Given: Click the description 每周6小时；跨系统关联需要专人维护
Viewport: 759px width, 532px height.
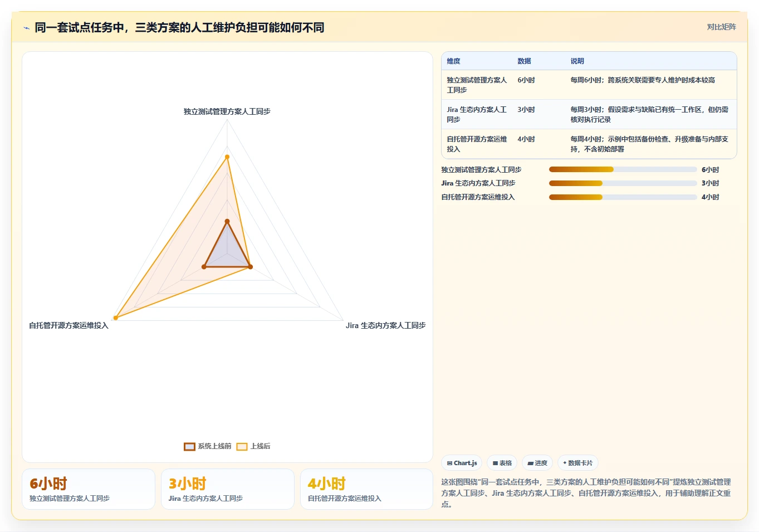Looking at the screenshot, I should 643,80.
